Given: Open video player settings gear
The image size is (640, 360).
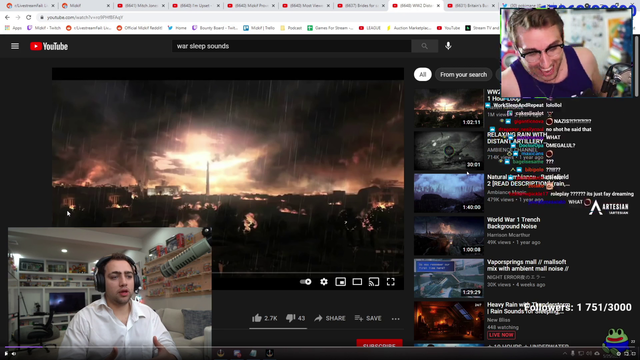Looking at the screenshot, I should click(x=324, y=282).
